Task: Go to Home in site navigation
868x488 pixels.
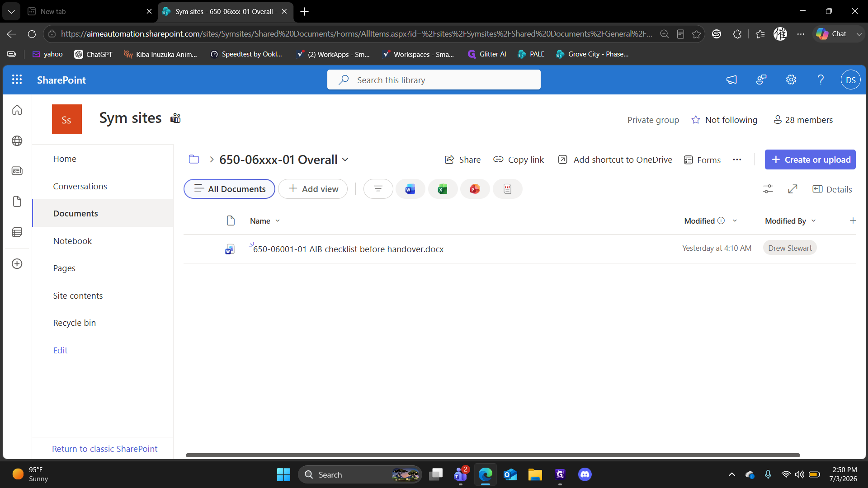Action: 65,159
